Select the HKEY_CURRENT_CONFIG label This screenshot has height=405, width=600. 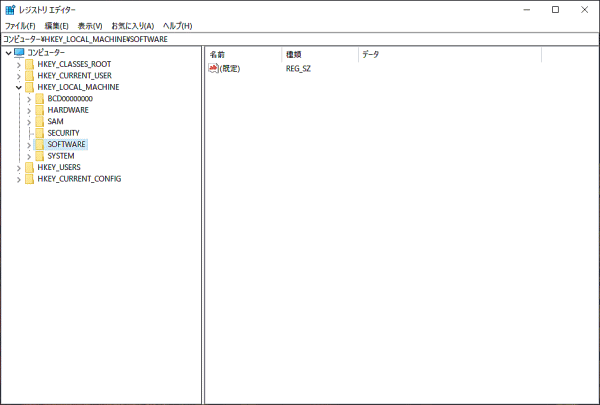(x=79, y=179)
